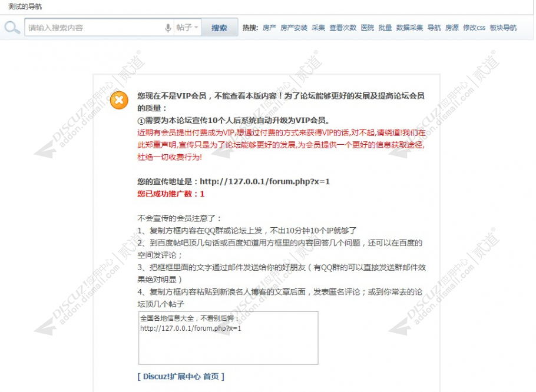The height and width of the screenshot is (392, 536).
Task: Open hot search link 医院
Action: pos(368,28)
